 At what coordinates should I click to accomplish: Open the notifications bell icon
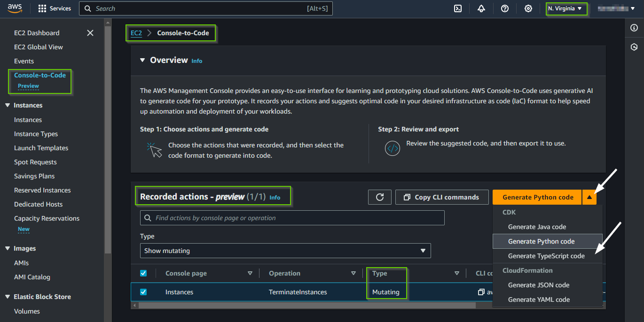click(481, 8)
